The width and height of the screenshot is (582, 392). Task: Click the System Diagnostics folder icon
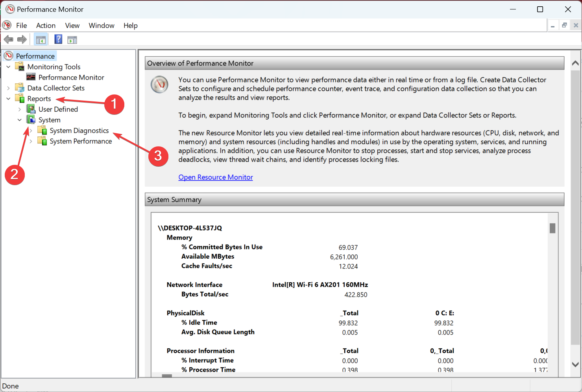pyautogui.click(x=42, y=130)
